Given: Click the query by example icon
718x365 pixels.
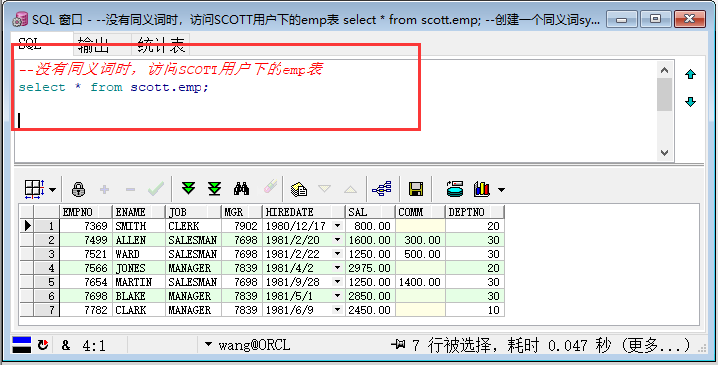Looking at the screenshot, I should pyautogui.click(x=299, y=189).
